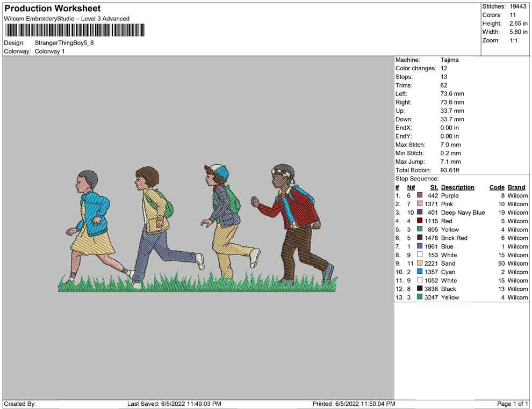Screen dimensions: 532x409
Task: Click the Machine value Tajima
Action: click(449, 60)
